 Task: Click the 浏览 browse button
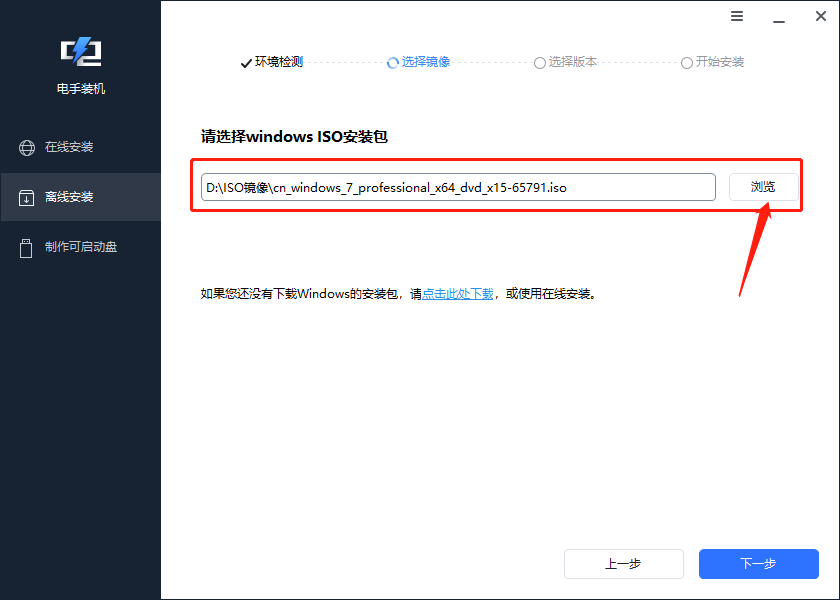click(762, 187)
